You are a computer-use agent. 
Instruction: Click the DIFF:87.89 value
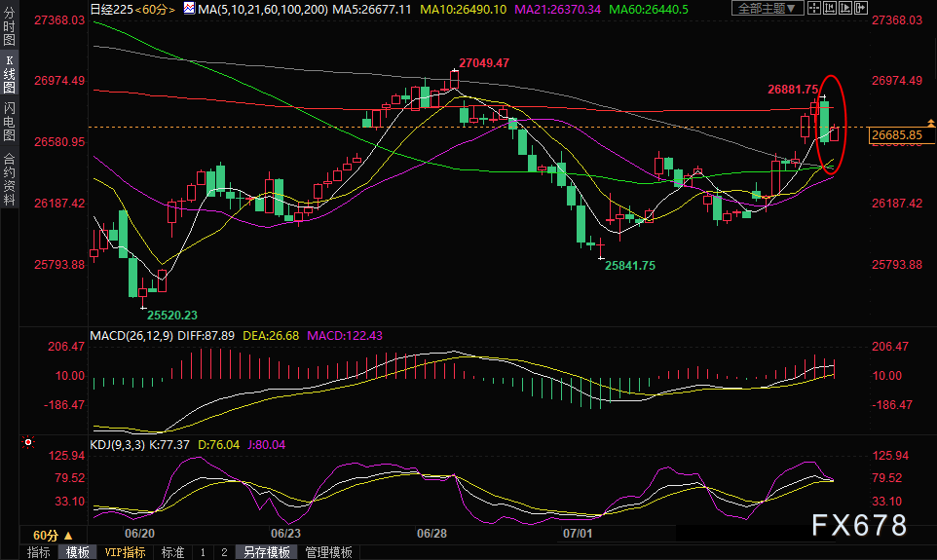point(206,335)
